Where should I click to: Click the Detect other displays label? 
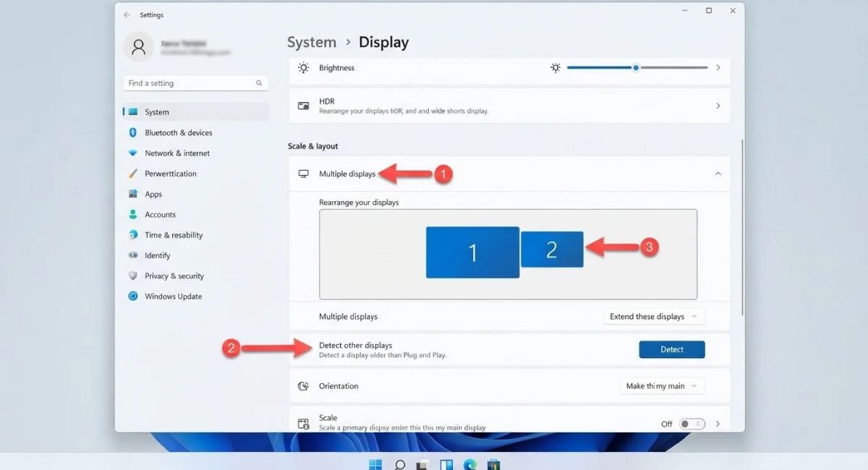click(x=355, y=345)
